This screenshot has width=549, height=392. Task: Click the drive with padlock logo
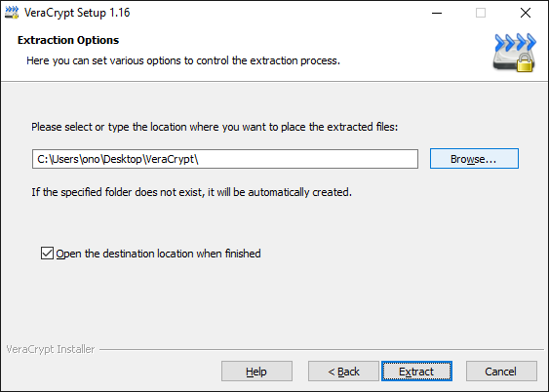point(514,53)
